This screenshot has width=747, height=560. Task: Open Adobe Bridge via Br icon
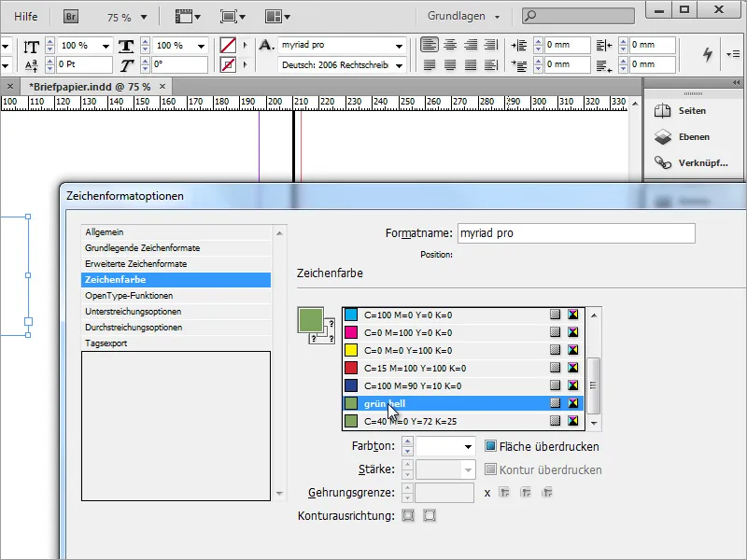71,17
